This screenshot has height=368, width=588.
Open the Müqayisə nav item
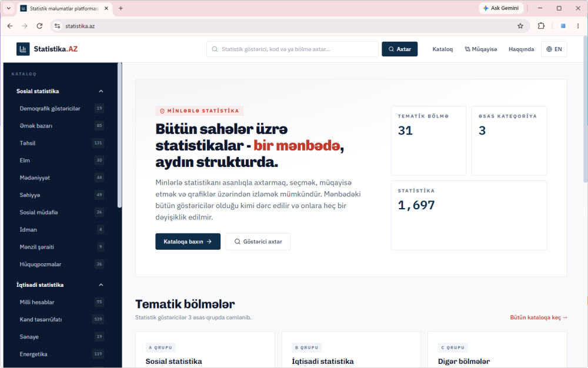481,49
